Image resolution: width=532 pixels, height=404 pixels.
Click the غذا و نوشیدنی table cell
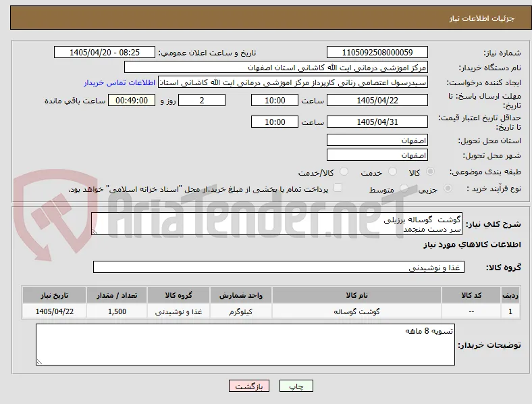(178, 311)
